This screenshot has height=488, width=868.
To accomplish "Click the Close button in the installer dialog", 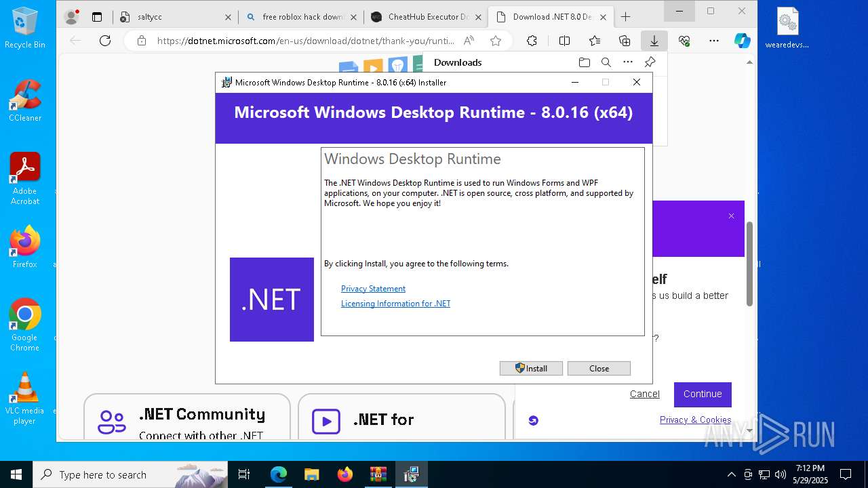I will [x=599, y=368].
